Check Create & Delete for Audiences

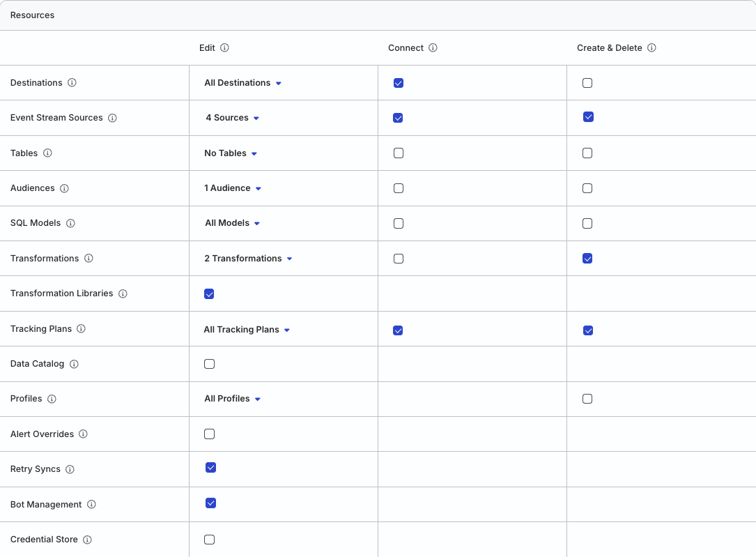[x=587, y=188]
